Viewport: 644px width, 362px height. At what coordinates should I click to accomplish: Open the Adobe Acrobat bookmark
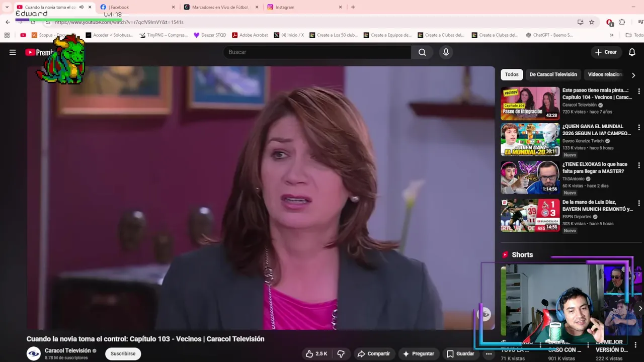pos(250,35)
